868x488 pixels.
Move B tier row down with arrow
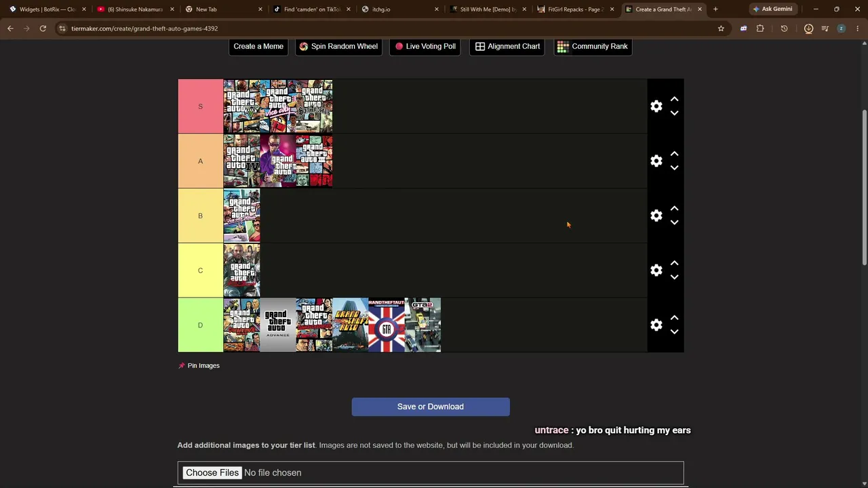(x=674, y=222)
